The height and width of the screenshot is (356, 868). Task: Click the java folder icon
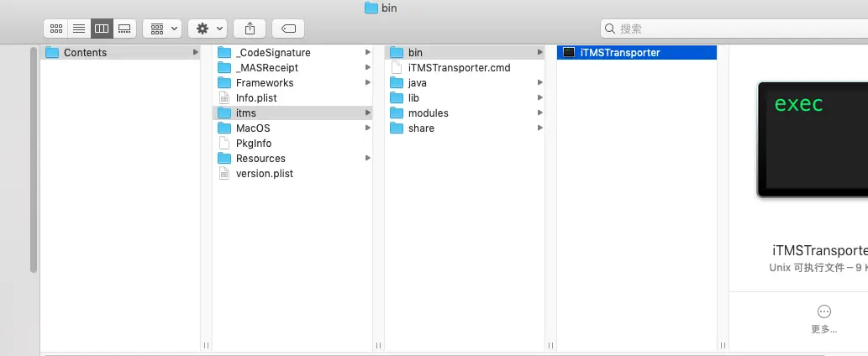click(x=397, y=83)
